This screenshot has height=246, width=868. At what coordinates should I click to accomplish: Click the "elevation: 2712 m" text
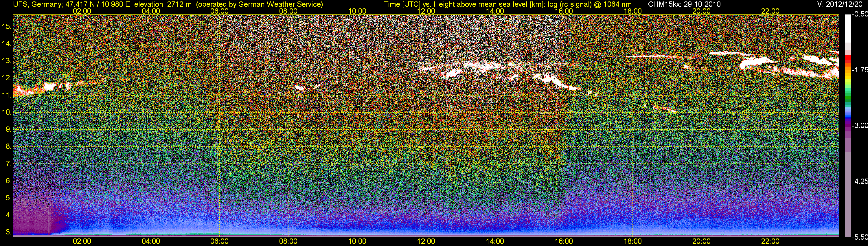pyautogui.click(x=163, y=4)
